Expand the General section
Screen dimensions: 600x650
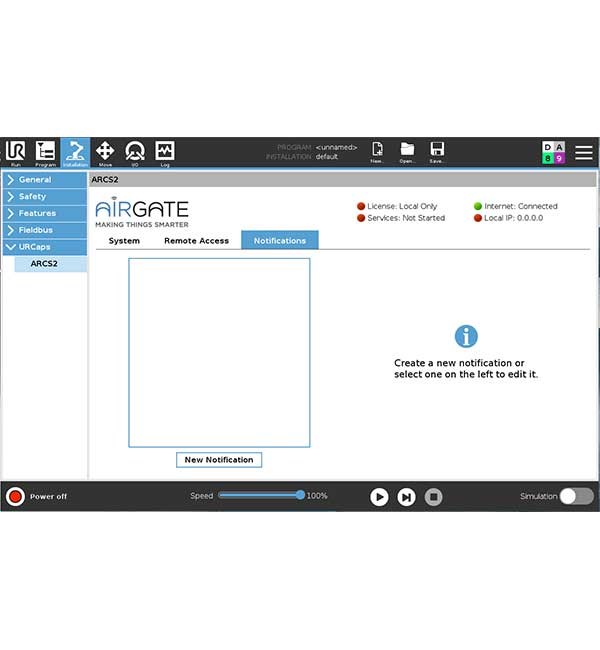pyautogui.click(x=45, y=180)
